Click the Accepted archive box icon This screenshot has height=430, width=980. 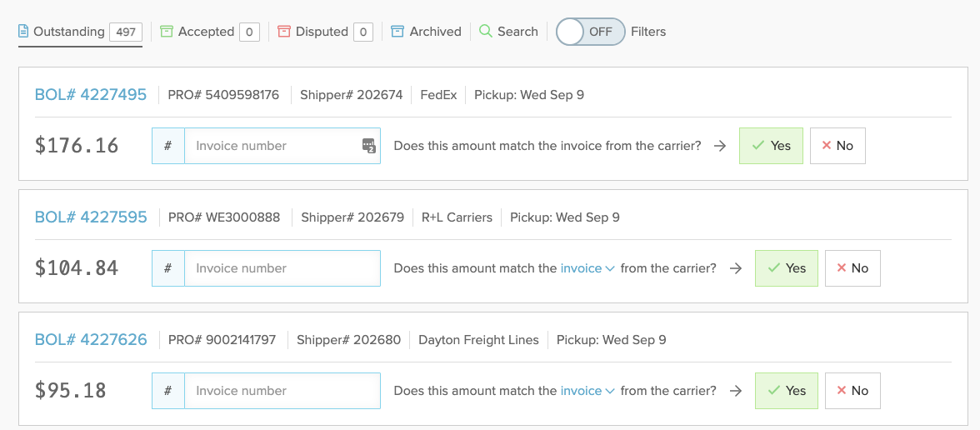pyautogui.click(x=167, y=32)
